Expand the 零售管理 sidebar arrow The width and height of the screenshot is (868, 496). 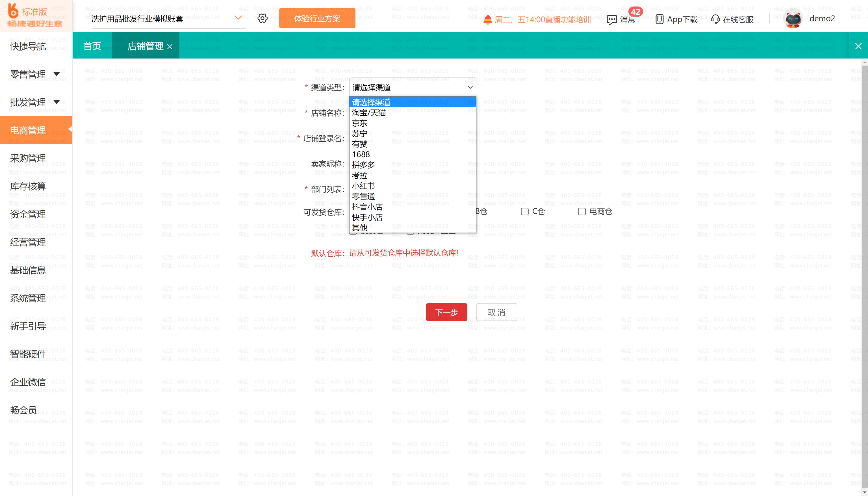pos(57,74)
